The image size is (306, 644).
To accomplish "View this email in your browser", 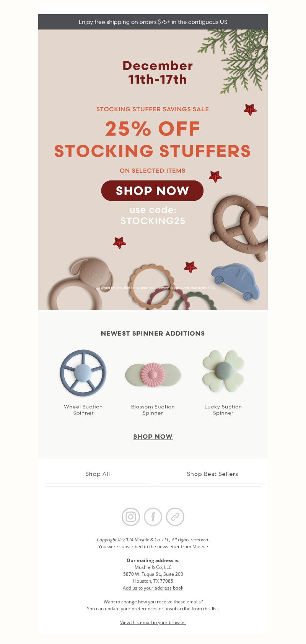I will click(153, 623).
